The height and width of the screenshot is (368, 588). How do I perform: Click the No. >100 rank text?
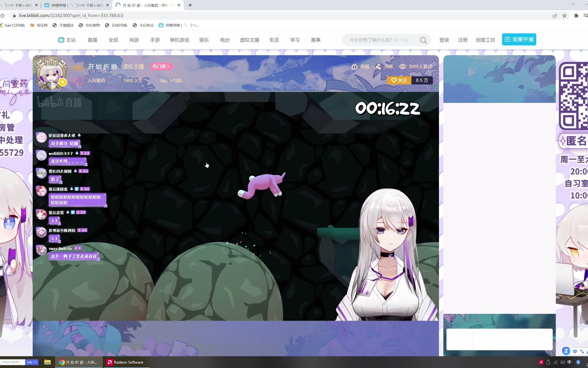(171, 81)
